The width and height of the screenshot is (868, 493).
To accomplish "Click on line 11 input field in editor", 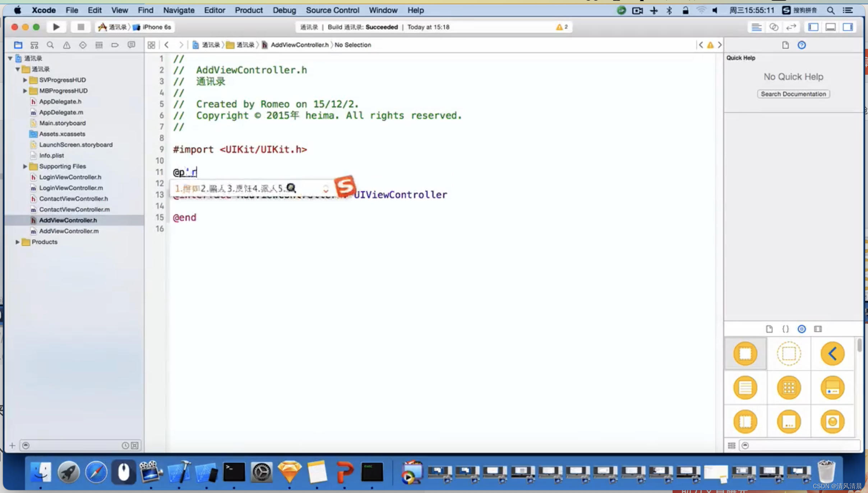I will click(x=196, y=172).
